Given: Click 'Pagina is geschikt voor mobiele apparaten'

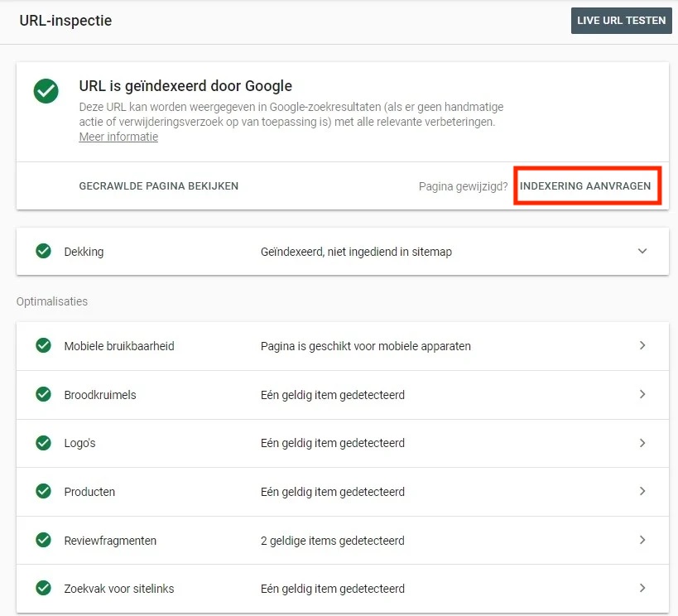Looking at the screenshot, I should click(366, 346).
